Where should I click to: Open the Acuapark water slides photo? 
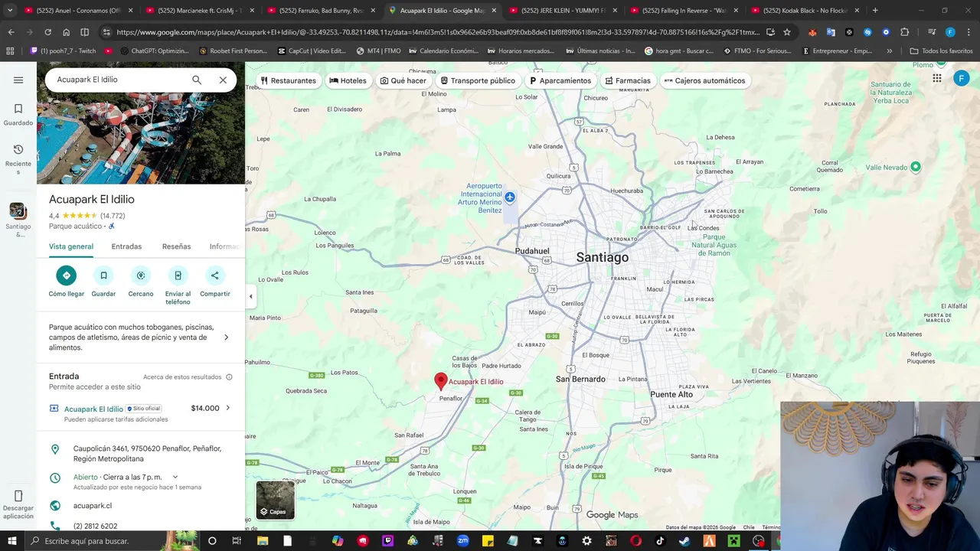[x=141, y=138]
